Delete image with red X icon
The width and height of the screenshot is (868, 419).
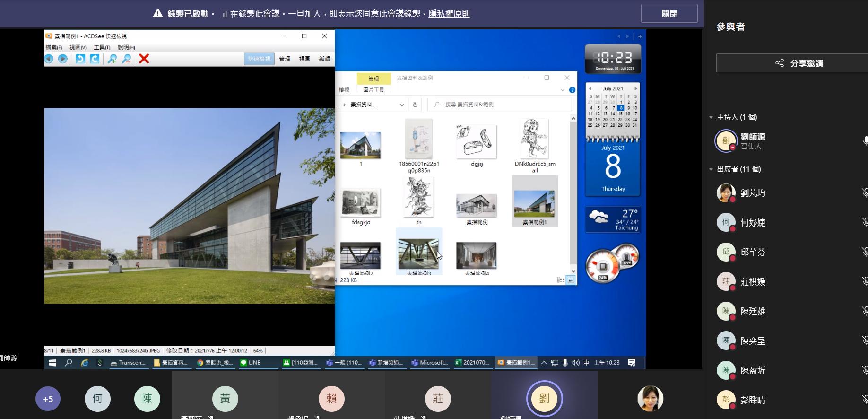144,59
